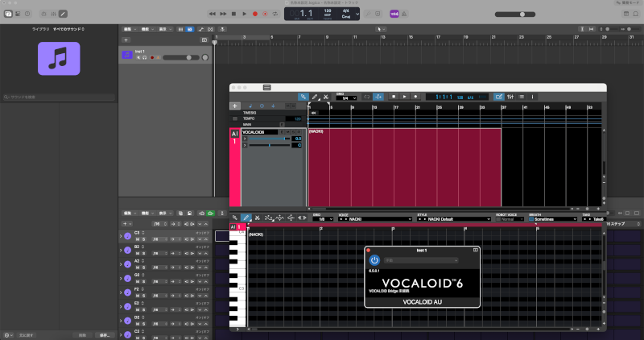
Task: Open preset dropdown in Inst 1 plugin window
Action: tap(421, 260)
